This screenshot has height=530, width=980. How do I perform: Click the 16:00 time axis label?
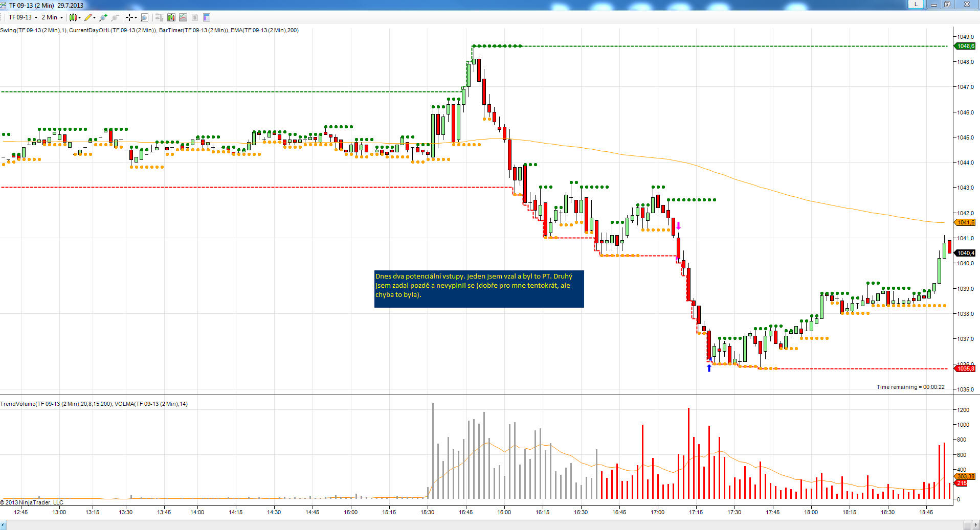[x=504, y=512]
